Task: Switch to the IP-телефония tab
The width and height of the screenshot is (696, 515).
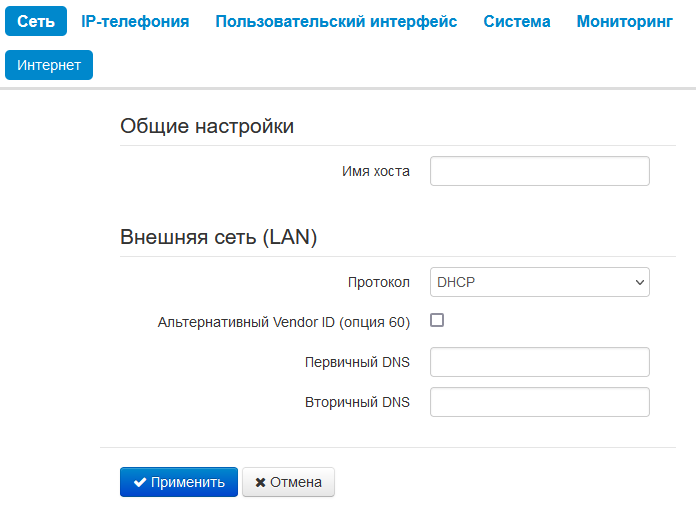Action: (135, 21)
